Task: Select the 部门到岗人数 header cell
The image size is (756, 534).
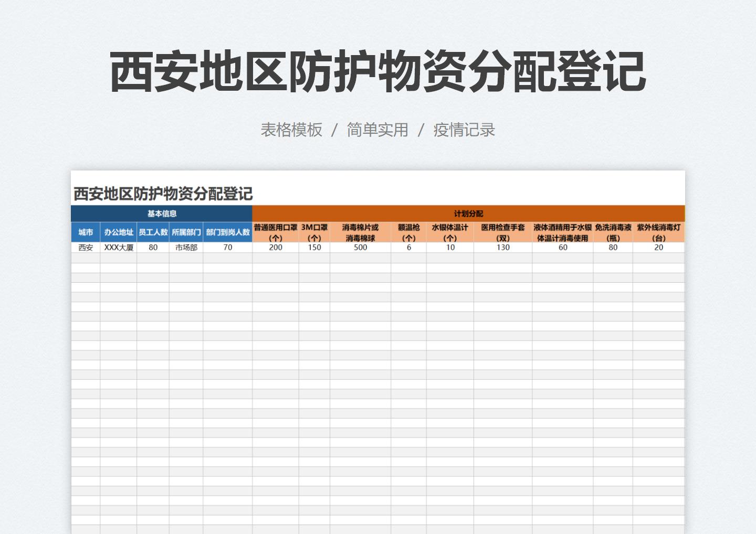Action: coord(228,232)
